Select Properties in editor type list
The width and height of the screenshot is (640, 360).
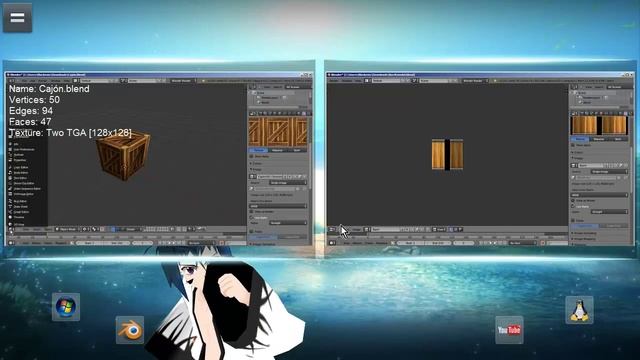(x=18, y=160)
